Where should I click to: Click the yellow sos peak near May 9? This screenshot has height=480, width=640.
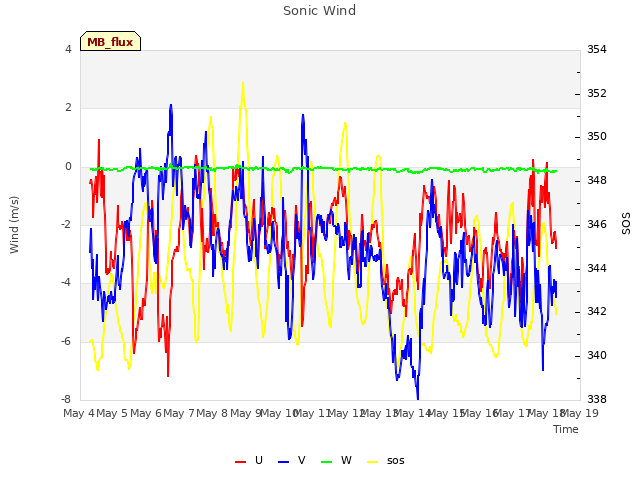click(x=243, y=83)
